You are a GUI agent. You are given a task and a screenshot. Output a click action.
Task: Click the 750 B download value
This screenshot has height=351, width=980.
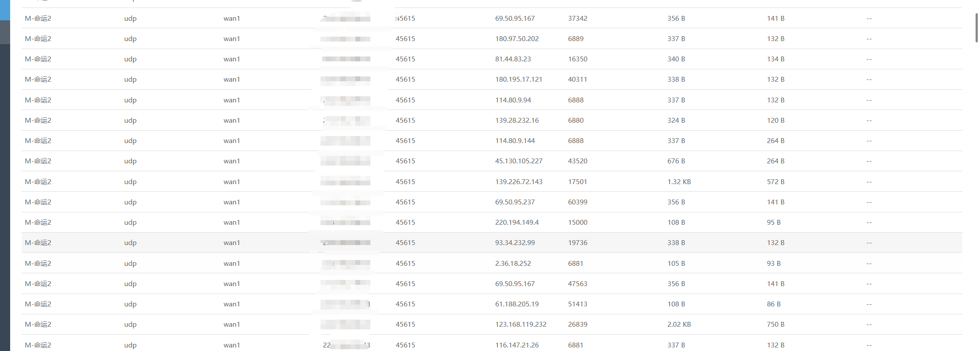tap(775, 325)
